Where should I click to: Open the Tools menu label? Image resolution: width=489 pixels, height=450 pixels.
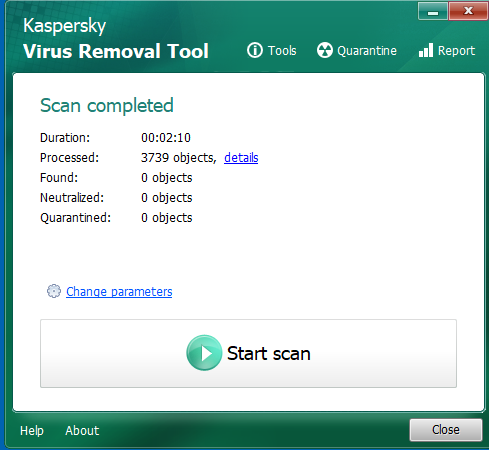pyautogui.click(x=282, y=51)
